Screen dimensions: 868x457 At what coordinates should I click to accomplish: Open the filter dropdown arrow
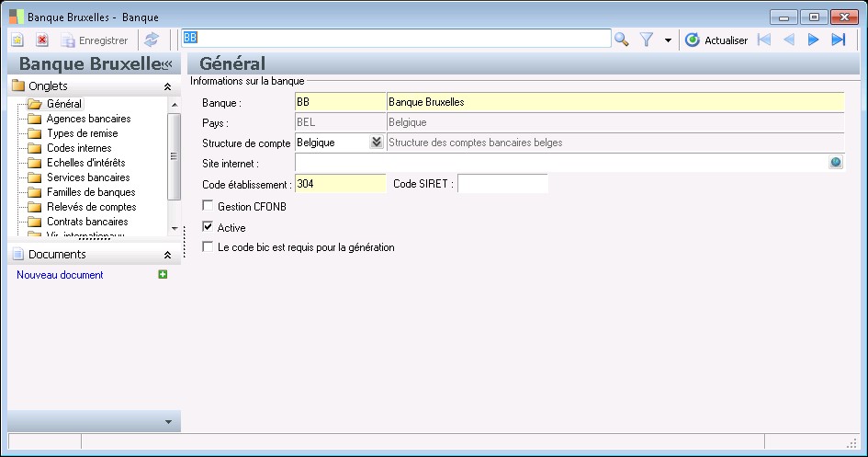coord(668,40)
